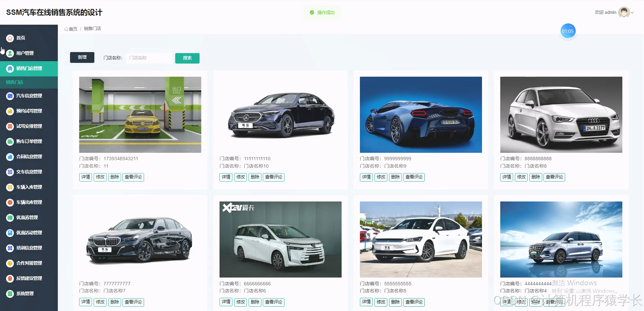Click the blue Lamborghini image

click(x=421, y=115)
